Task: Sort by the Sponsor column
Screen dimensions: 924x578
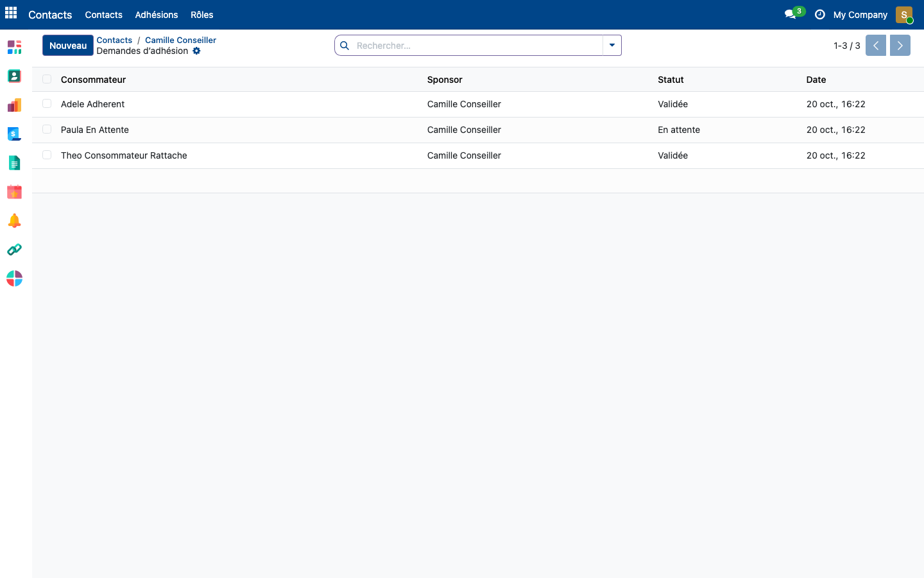Action: [445, 80]
